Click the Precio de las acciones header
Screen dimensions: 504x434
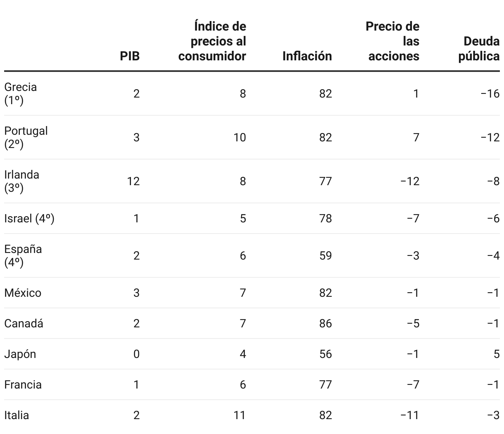coord(393,41)
